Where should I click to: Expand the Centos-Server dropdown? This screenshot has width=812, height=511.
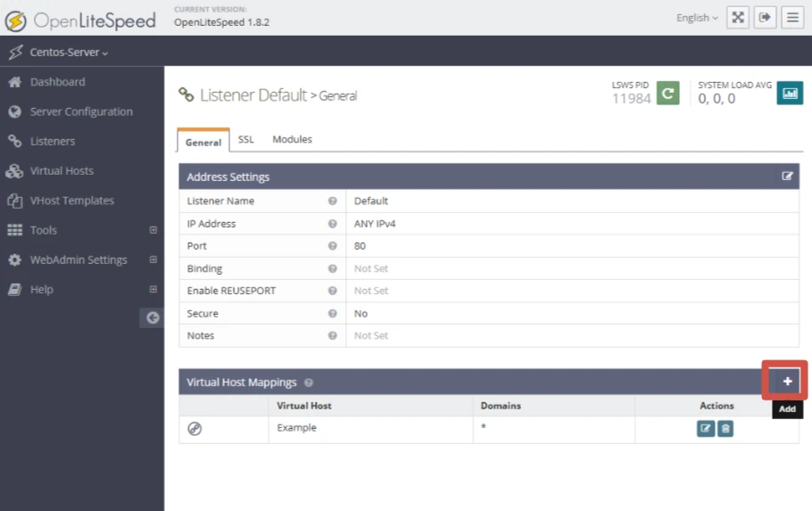tap(69, 53)
